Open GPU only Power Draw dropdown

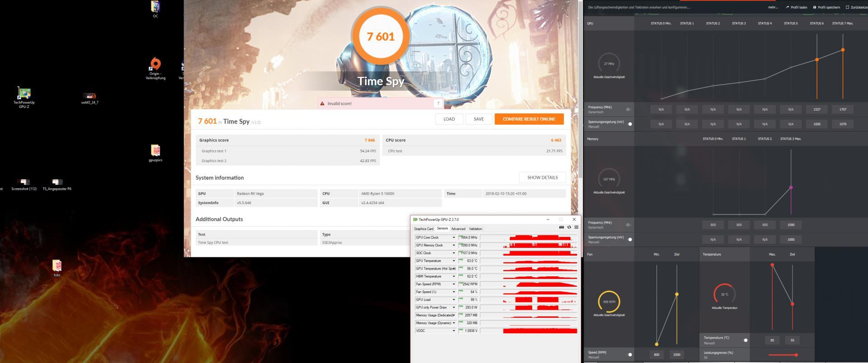(453, 307)
